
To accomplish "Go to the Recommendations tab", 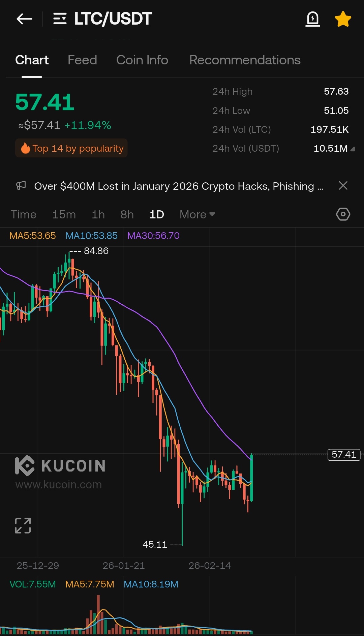I will pyautogui.click(x=245, y=60).
